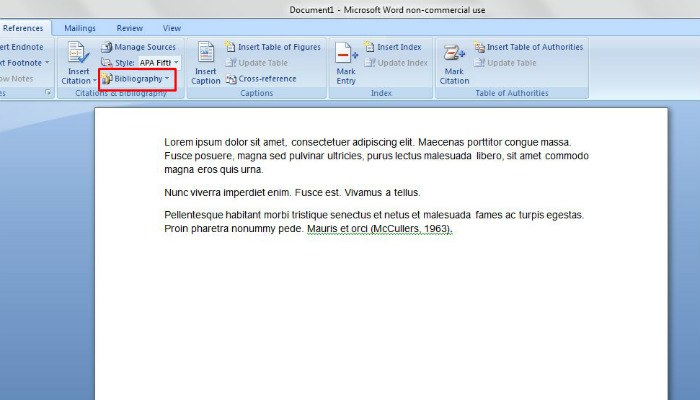The height and width of the screenshot is (400, 700).
Task: Click the Insert Index icon
Action: (369, 46)
